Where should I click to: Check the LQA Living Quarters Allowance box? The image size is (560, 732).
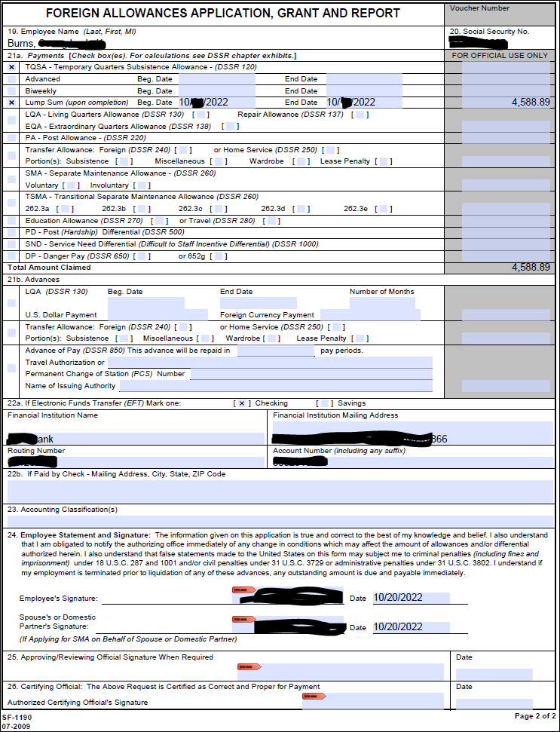coord(11,121)
